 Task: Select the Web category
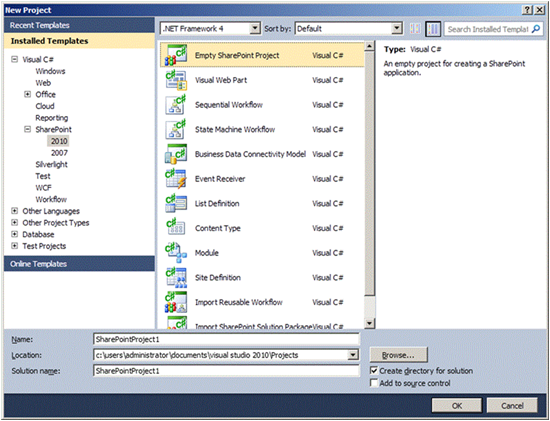pos(43,83)
